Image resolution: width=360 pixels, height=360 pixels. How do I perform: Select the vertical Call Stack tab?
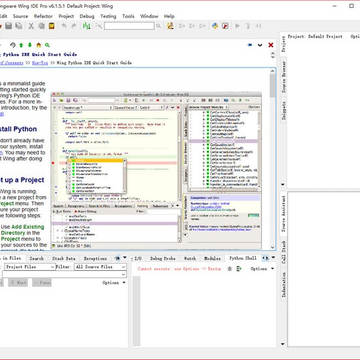point(284,252)
